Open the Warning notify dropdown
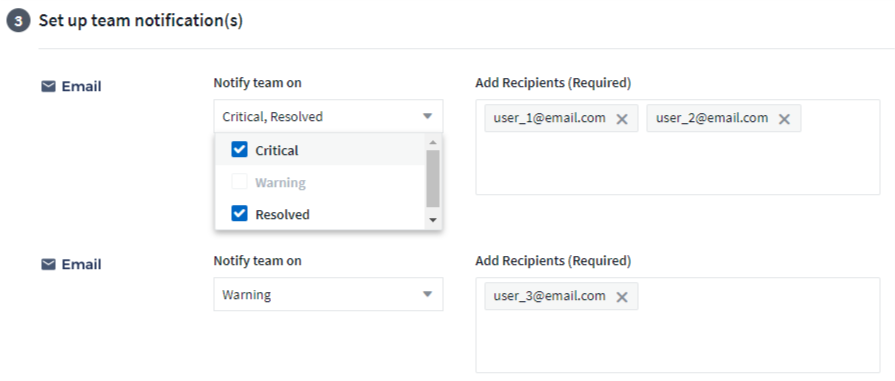Image resolution: width=895 pixels, height=381 pixels. (328, 295)
